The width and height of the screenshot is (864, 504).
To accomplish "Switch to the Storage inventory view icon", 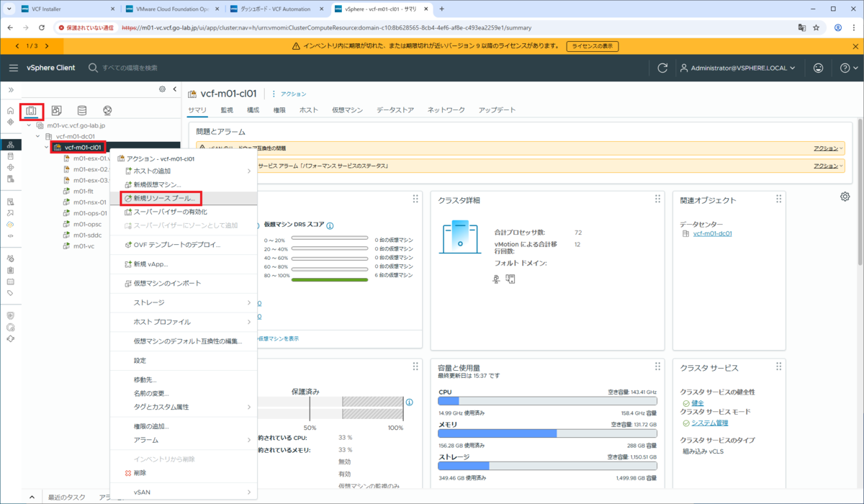I will [x=82, y=111].
